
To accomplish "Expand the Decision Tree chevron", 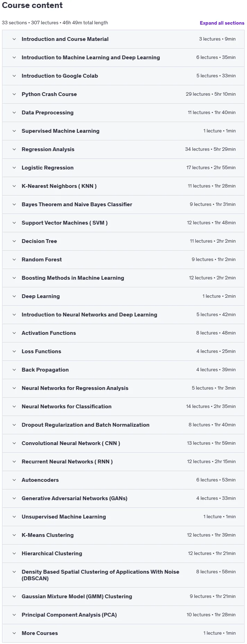I will coord(14,241).
